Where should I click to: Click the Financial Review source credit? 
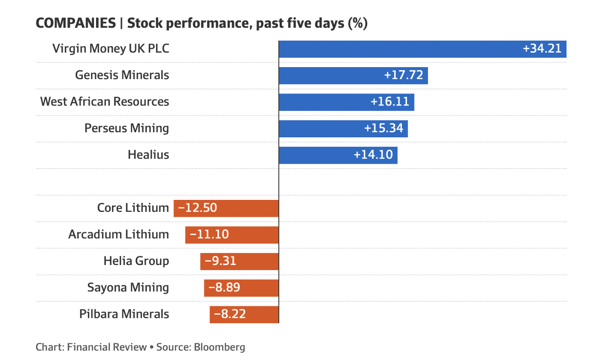(106, 347)
